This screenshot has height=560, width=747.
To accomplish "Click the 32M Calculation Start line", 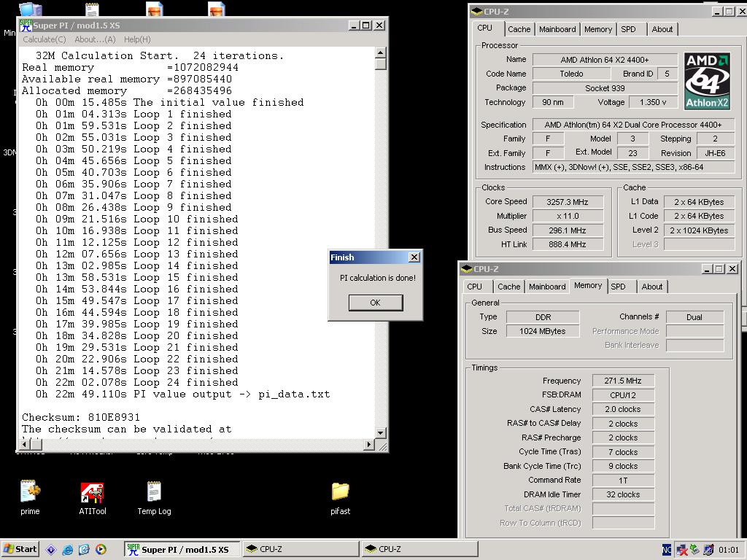I will [x=160, y=55].
